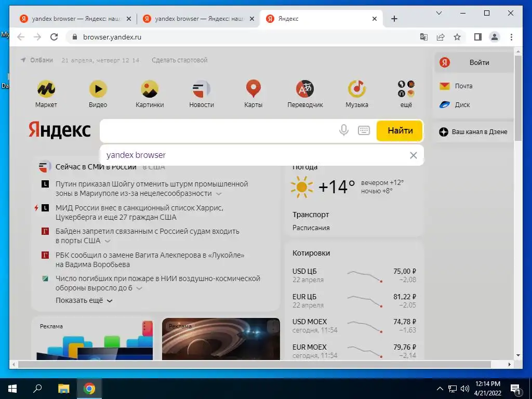Click the Войти login button
Screen dimensions: 532x399
[x=474, y=62]
